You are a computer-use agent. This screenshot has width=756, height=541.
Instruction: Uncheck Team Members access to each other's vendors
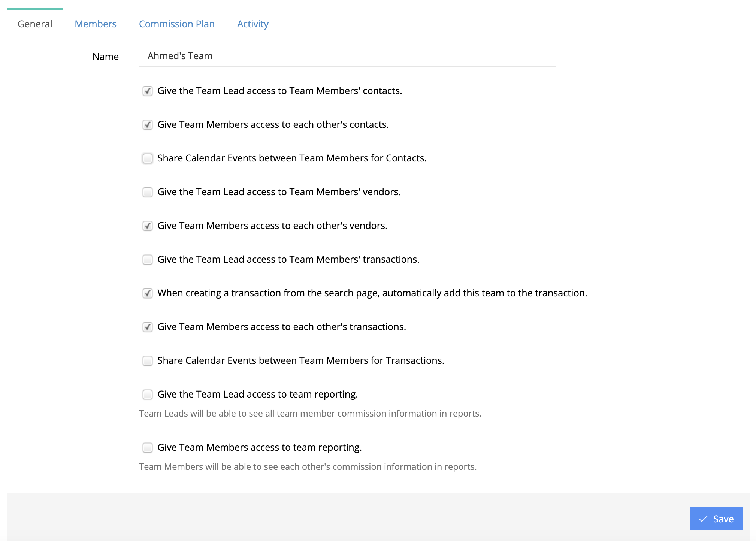coord(148,226)
